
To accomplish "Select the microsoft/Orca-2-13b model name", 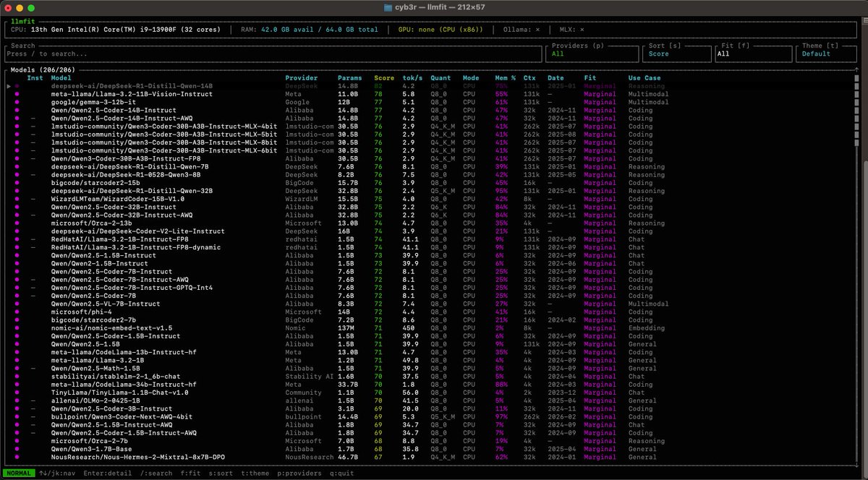I will click(90, 223).
